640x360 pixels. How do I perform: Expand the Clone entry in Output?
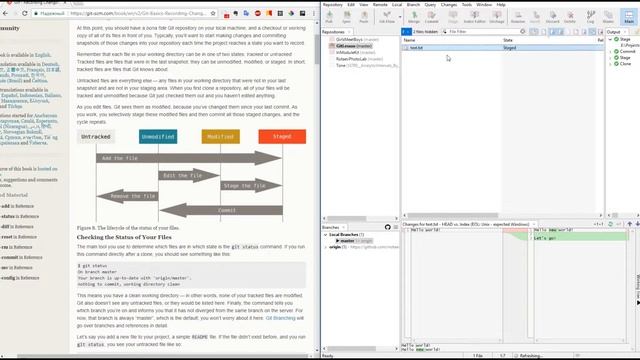(x=611, y=64)
